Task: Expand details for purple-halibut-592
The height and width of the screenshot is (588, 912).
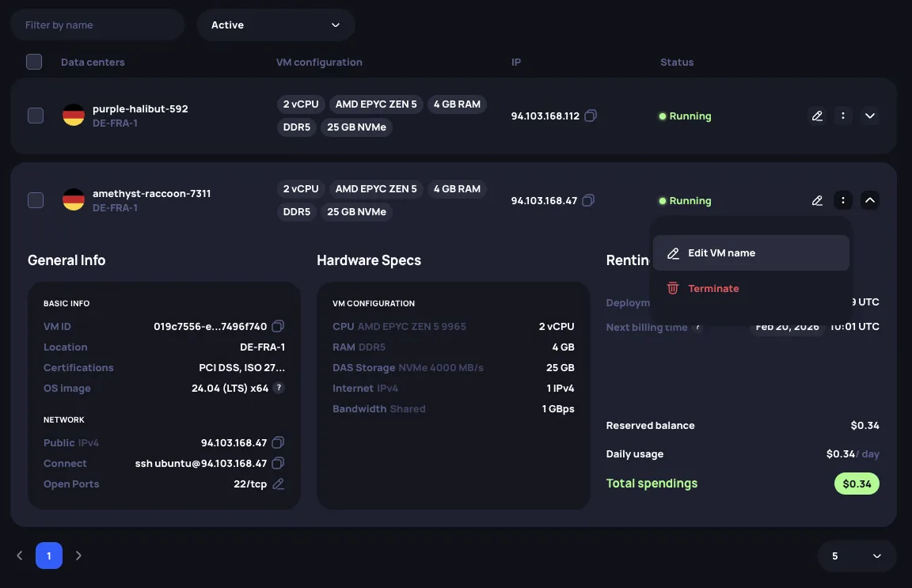Action: [x=869, y=116]
